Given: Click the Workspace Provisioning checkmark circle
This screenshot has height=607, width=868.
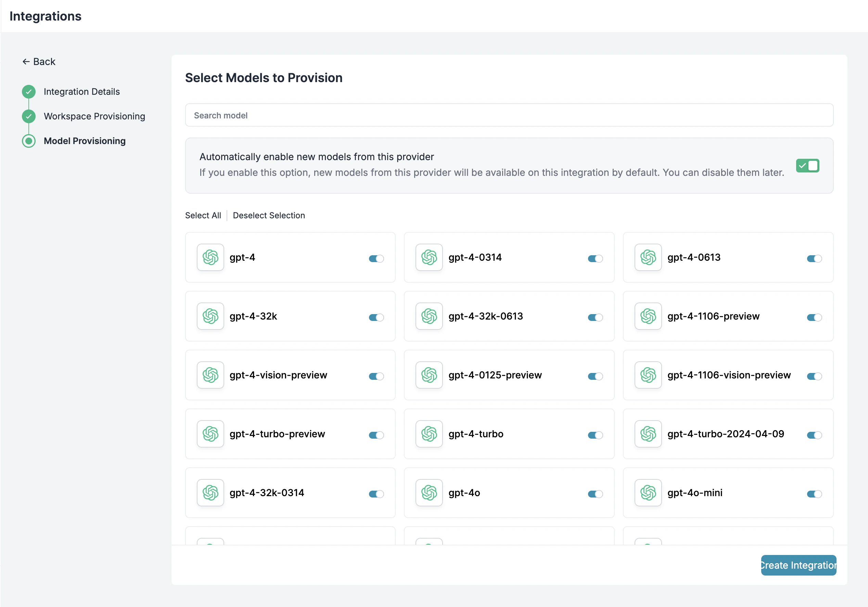Looking at the screenshot, I should 28,116.
